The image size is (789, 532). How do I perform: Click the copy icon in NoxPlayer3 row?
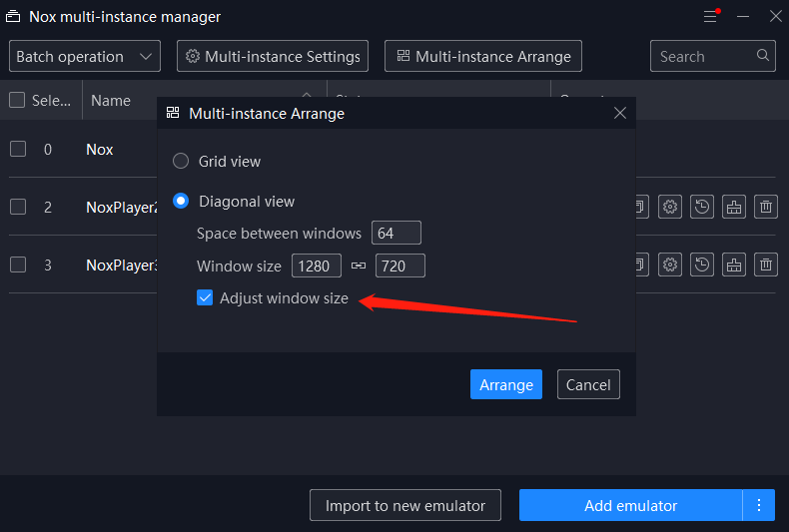coord(642,265)
